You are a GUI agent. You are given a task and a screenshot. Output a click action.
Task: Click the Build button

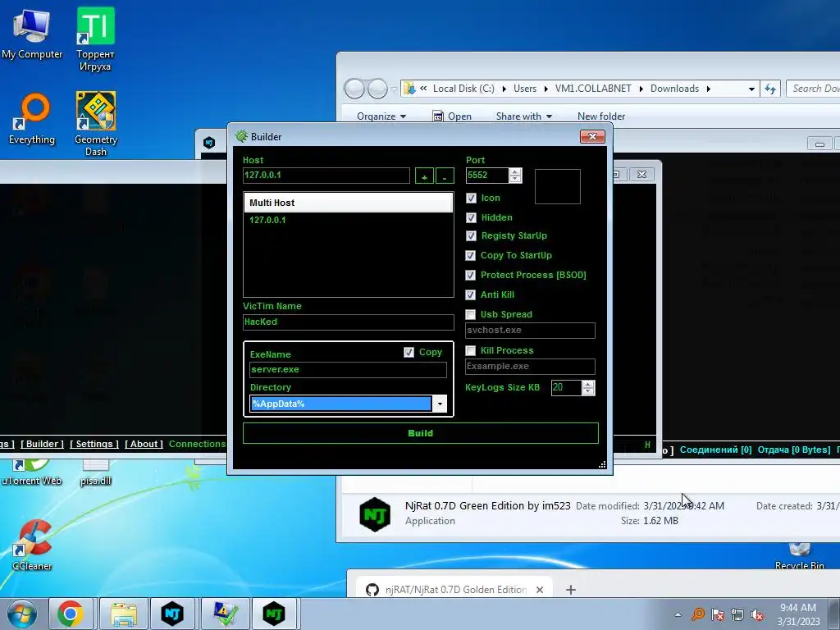coord(421,433)
